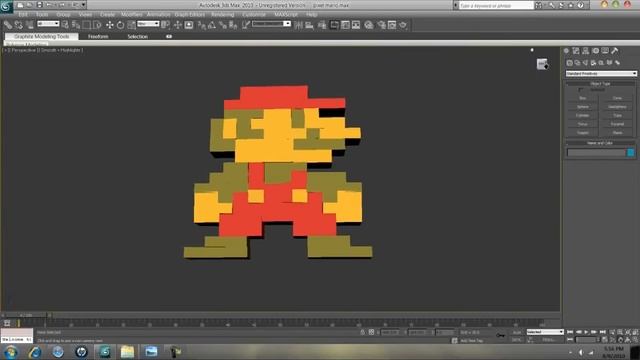Select the Move transform tool
This screenshot has height=360, width=640.
point(110,25)
